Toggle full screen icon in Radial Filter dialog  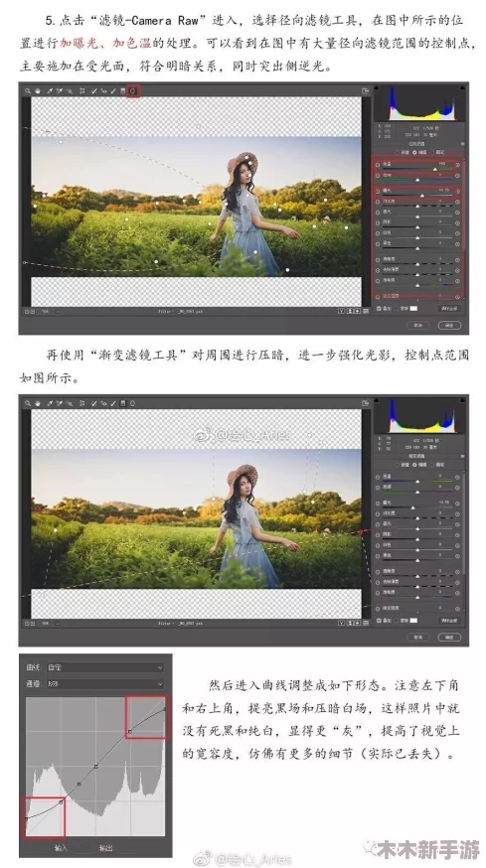pyautogui.click(x=366, y=90)
